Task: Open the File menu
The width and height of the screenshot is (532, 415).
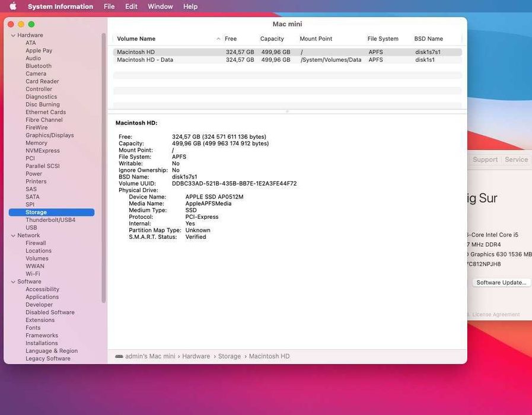Action: (x=109, y=7)
